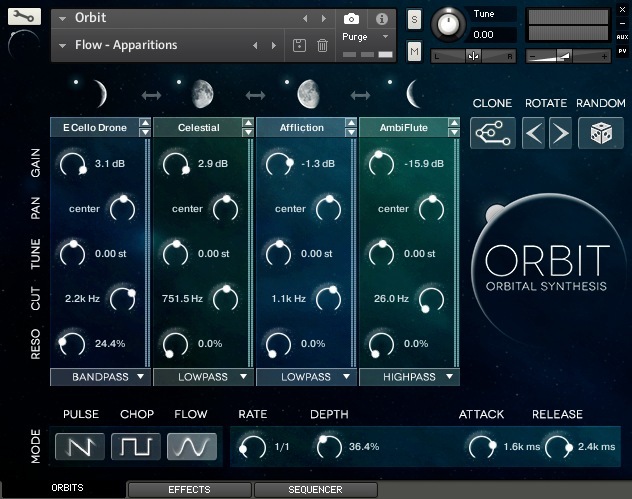The width and height of the screenshot is (632, 499).
Task: Delete preset with trash icon
Action: (x=322, y=45)
